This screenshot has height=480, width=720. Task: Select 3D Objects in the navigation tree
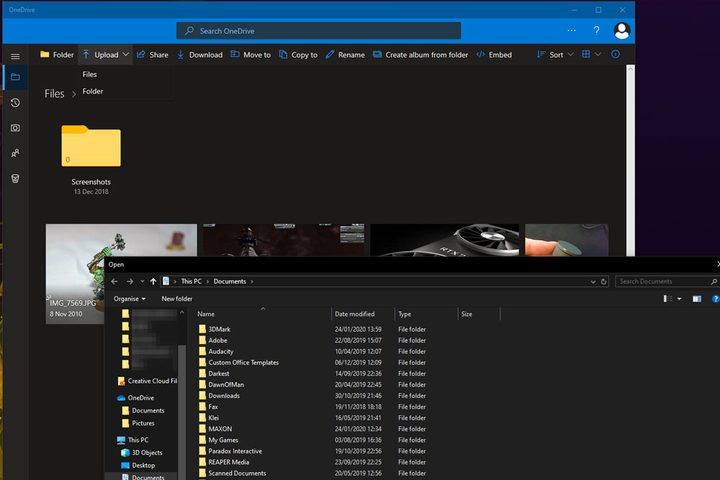pyautogui.click(x=141, y=452)
